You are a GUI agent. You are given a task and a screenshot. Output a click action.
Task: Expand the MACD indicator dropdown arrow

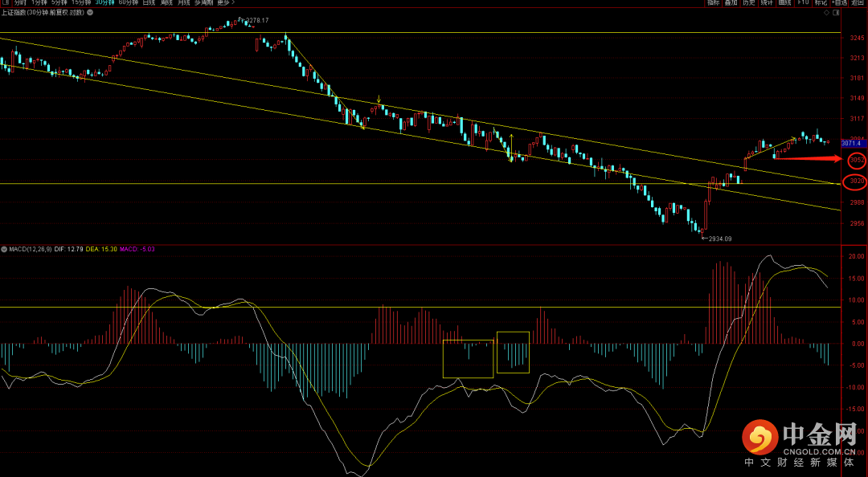pos(5,249)
